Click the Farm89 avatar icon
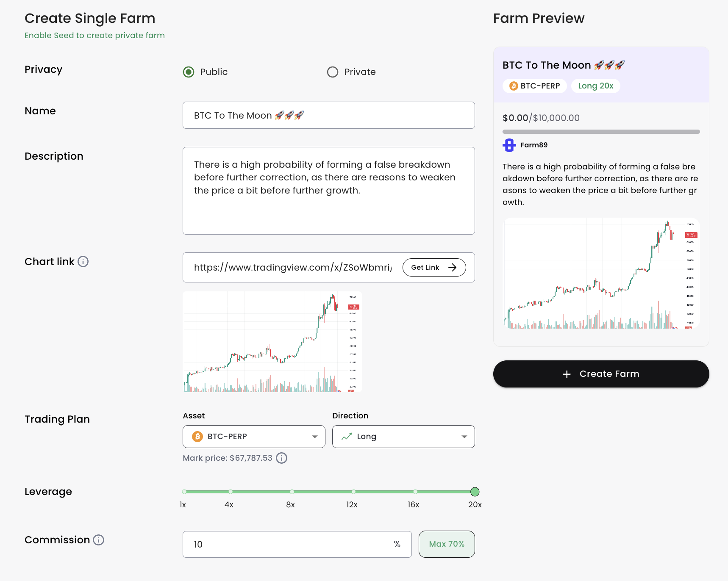 (509, 145)
